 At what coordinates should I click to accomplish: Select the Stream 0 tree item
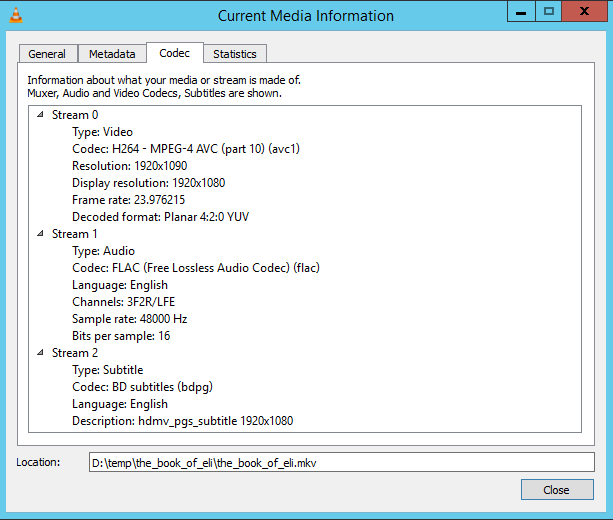pos(75,115)
